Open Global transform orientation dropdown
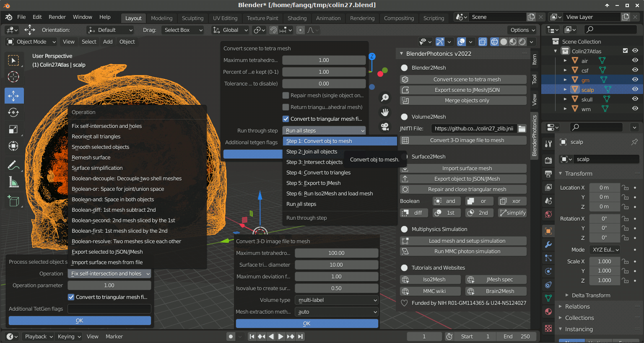 click(230, 30)
